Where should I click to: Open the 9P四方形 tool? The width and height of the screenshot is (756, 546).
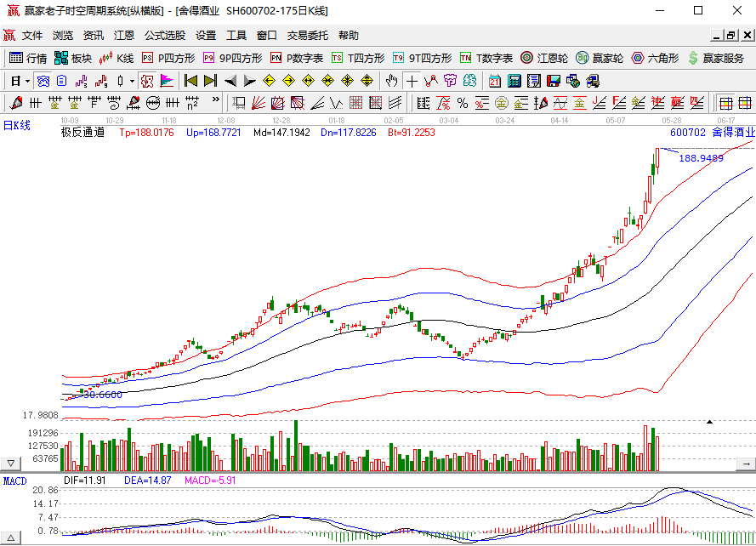[232, 59]
